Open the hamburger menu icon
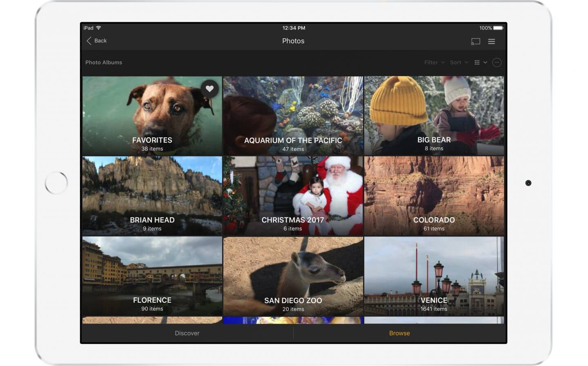Viewport: 588px width, 366px height. [x=492, y=41]
